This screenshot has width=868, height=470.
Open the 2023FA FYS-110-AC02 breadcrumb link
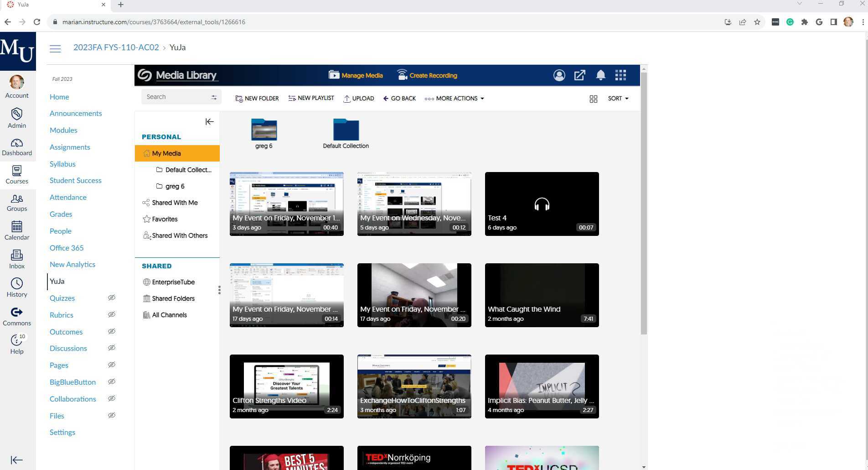coord(116,47)
